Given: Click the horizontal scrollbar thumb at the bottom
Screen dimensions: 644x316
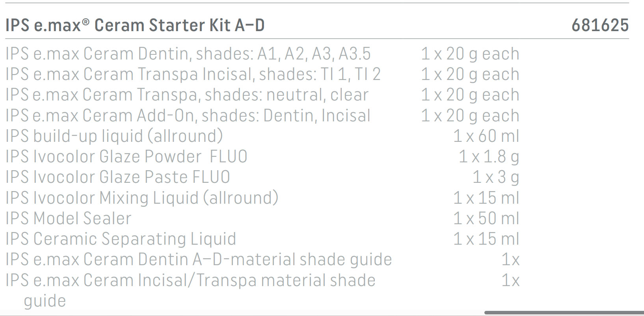Looking at the screenshot, I should [564, 313].
